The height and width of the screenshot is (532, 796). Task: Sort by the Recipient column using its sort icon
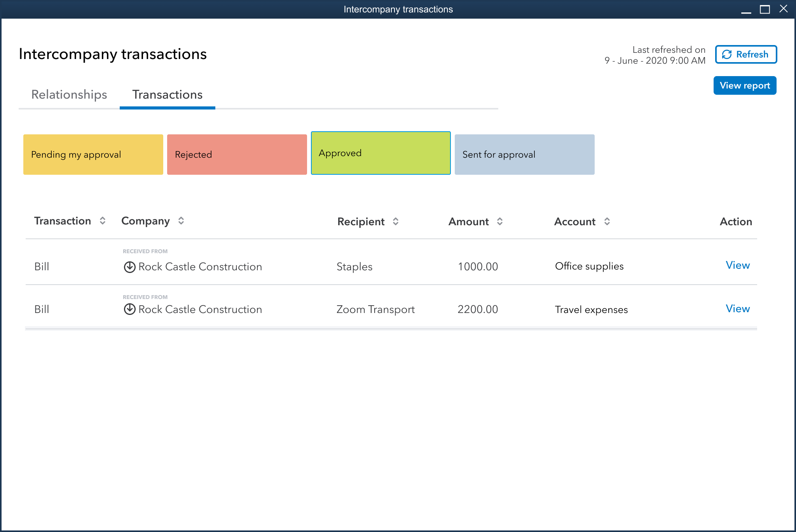pyautogui.click(x=396, y=221)
